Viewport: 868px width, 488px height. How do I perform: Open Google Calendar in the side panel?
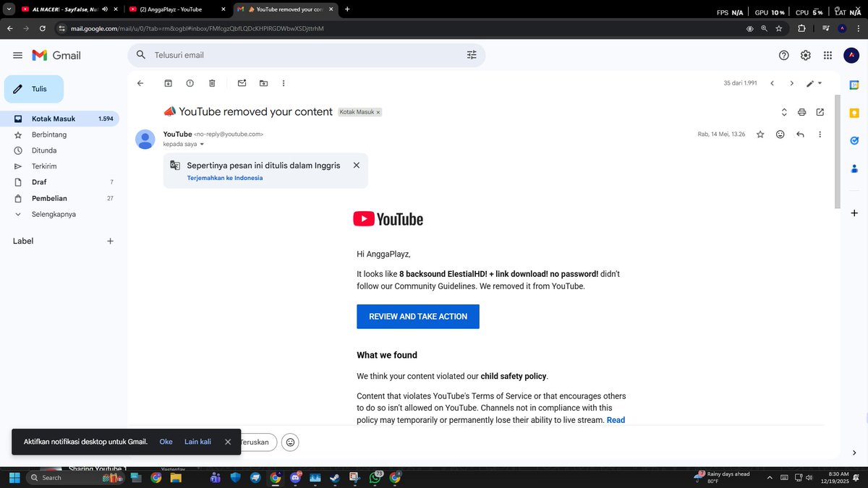tap(854, 85)
